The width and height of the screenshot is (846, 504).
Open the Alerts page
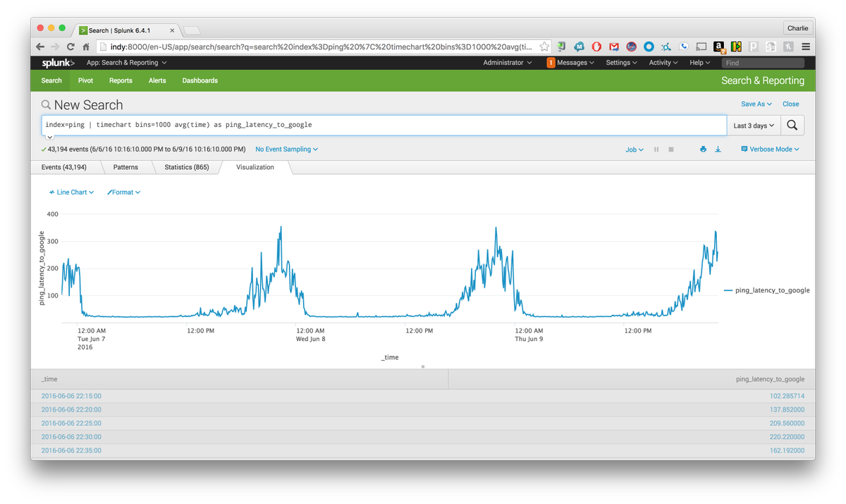point(157,80)
